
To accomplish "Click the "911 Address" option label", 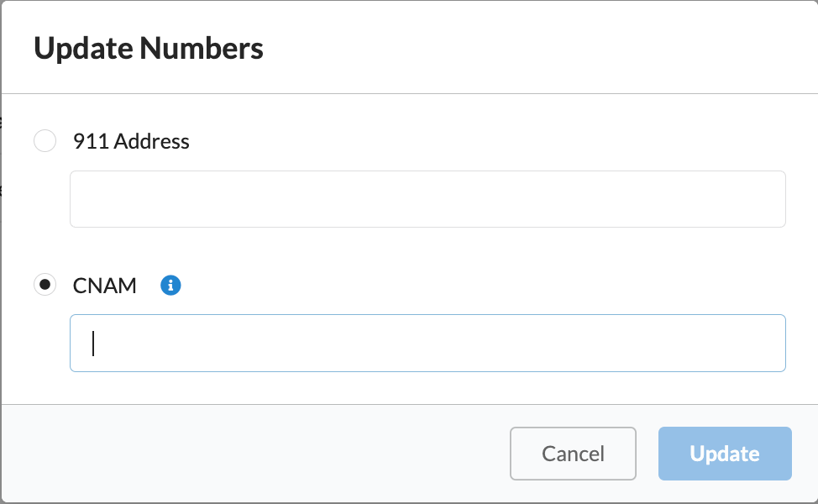I will tap(131, 141).
